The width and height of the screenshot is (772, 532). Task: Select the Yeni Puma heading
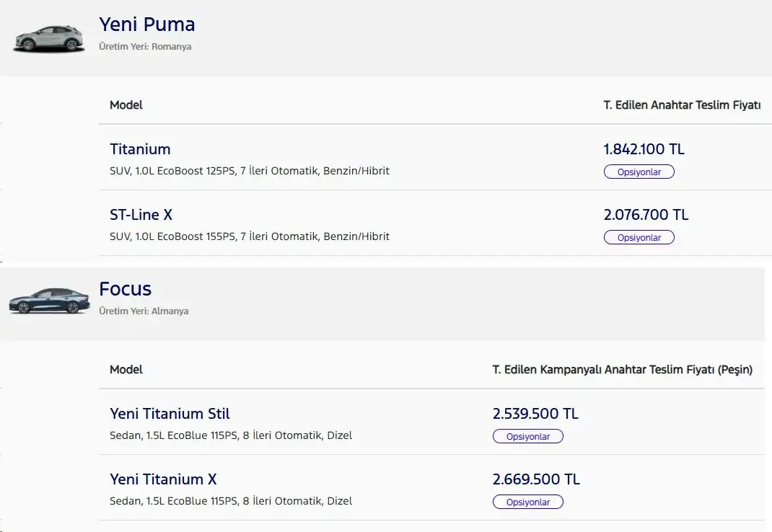click(x=146, y=24)
